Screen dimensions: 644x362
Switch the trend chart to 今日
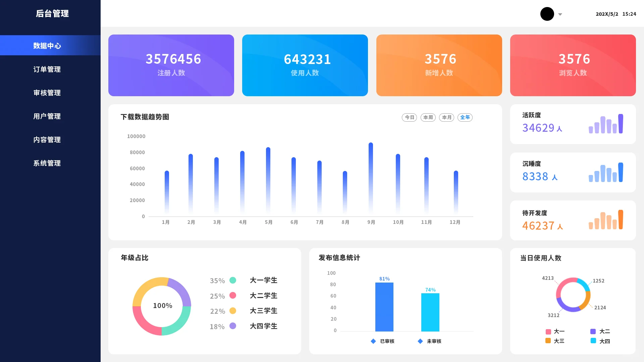click(x=409, y=117)
